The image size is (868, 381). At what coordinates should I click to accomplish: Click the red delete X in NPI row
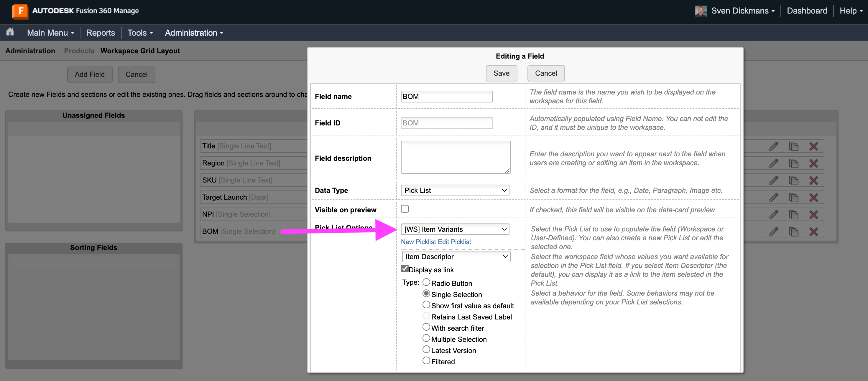coord(814,214)
